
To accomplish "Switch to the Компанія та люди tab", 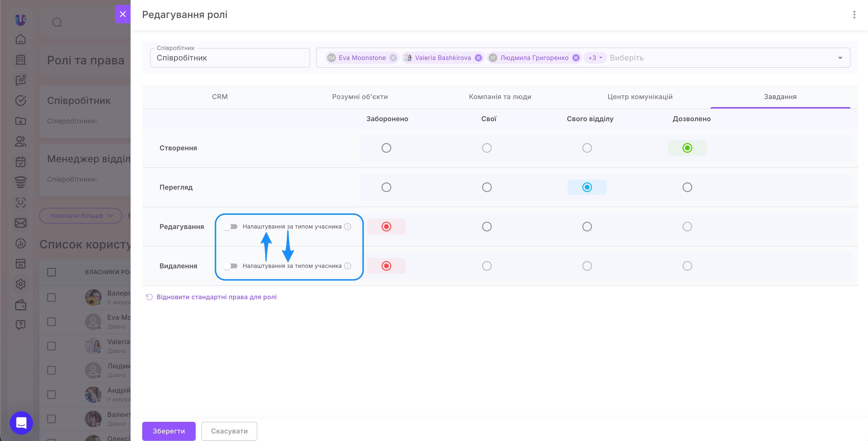I will [x=500, y=97].
